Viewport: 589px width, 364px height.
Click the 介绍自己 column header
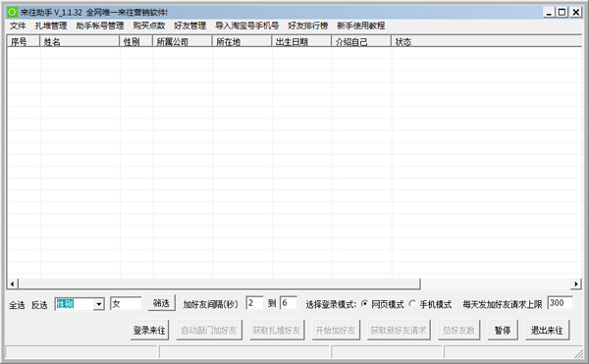coord(361,41)
